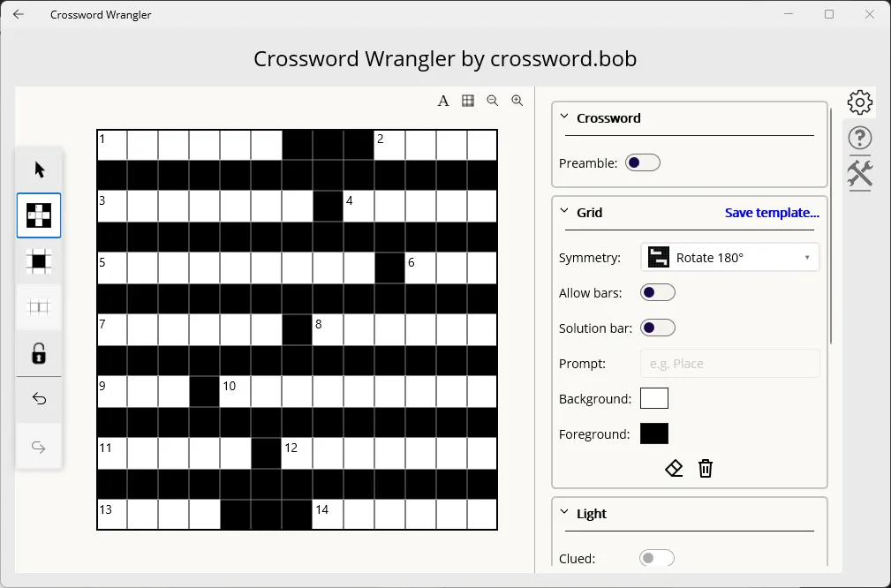Viewport: 891px width, 588px height.
Task: Pick the black Foreground color swatch
Action: (654, 433)
